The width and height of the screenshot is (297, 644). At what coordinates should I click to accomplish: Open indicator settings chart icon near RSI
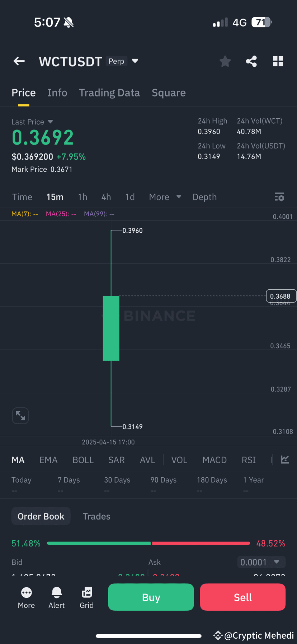[285, 459]
